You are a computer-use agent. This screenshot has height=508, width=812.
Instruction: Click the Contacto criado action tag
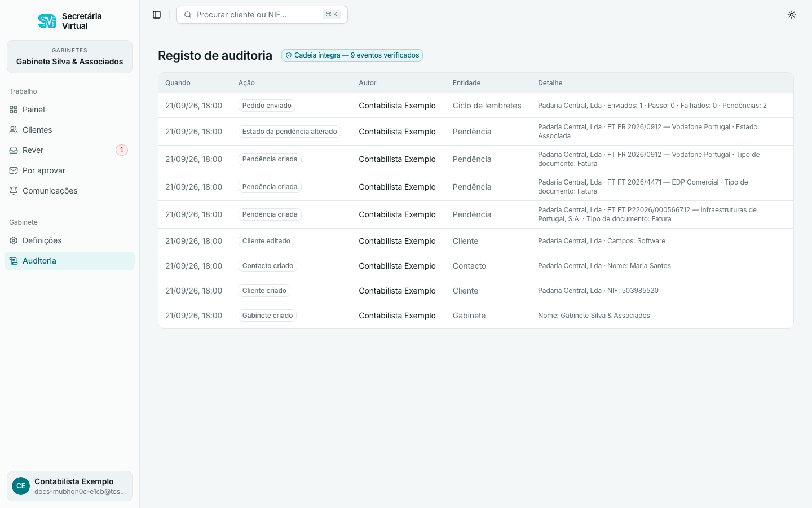click(268, 266)
